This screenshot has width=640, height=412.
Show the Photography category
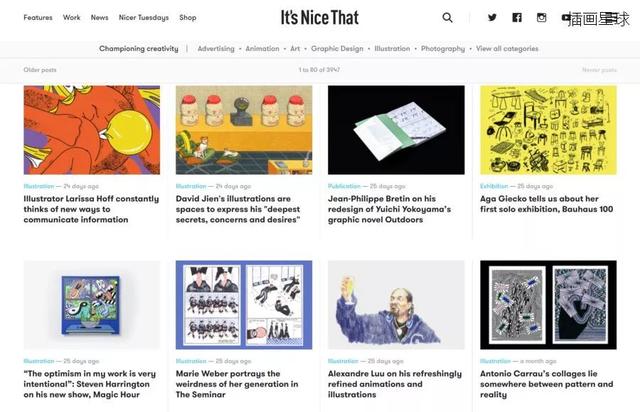(443, 49)
